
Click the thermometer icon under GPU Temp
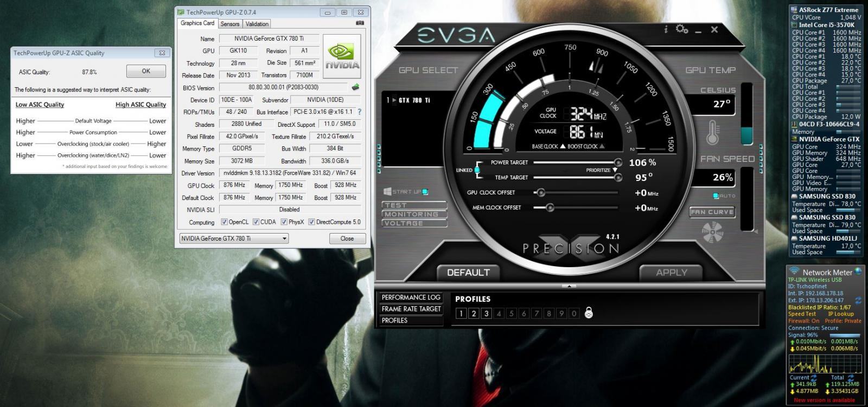(x=713, y=133)
